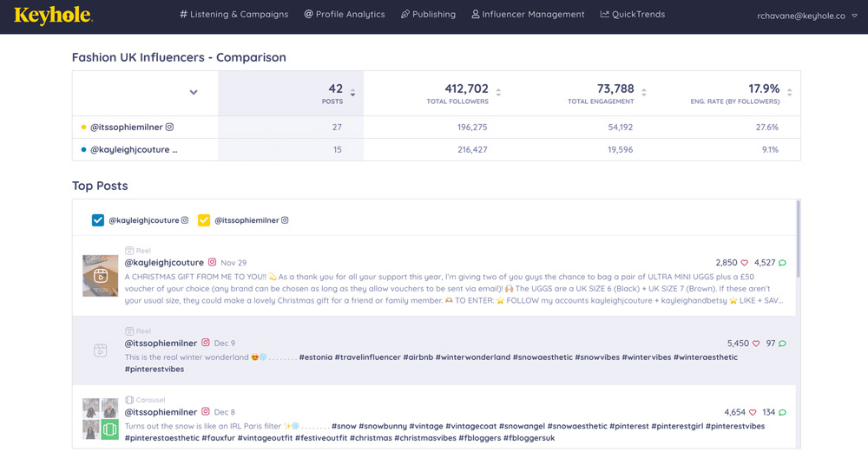Click blue dot for @kayleighjcouture
The width and height of the screenshot is (868, 465).
(83, 149)
